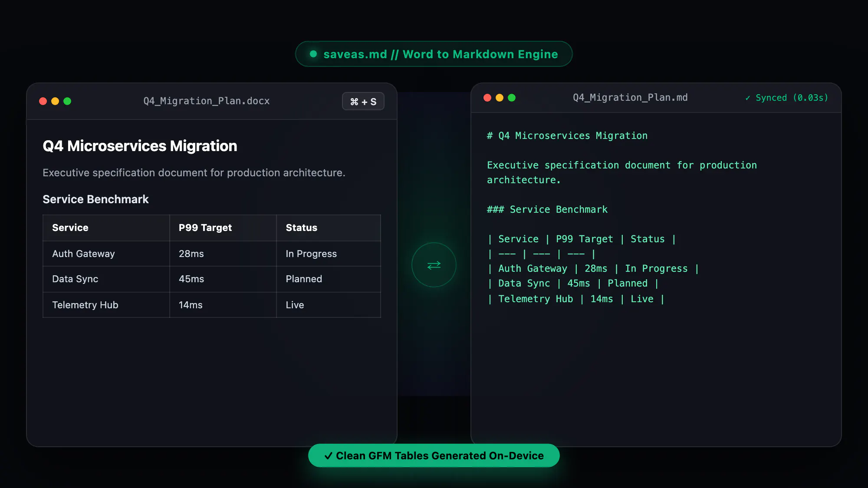Screen dimensions: 868x488
Task: Click the Q4 Microservices Migration document heading
Action: [x=140, y=146]
